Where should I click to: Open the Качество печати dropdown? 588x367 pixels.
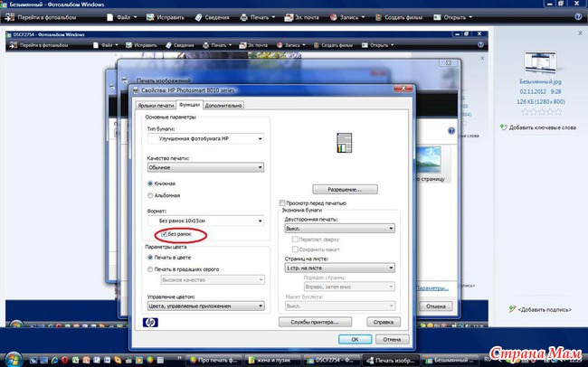coord(205,167)
